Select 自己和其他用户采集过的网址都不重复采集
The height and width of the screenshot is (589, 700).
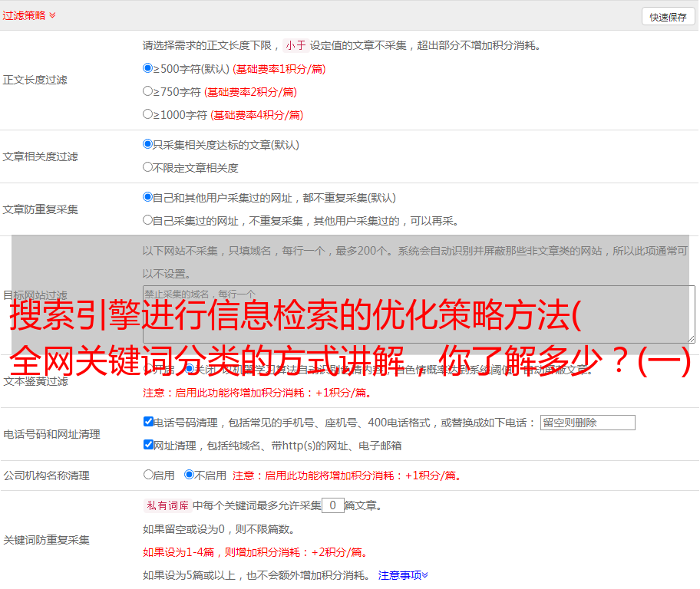[x=148, y=197]
